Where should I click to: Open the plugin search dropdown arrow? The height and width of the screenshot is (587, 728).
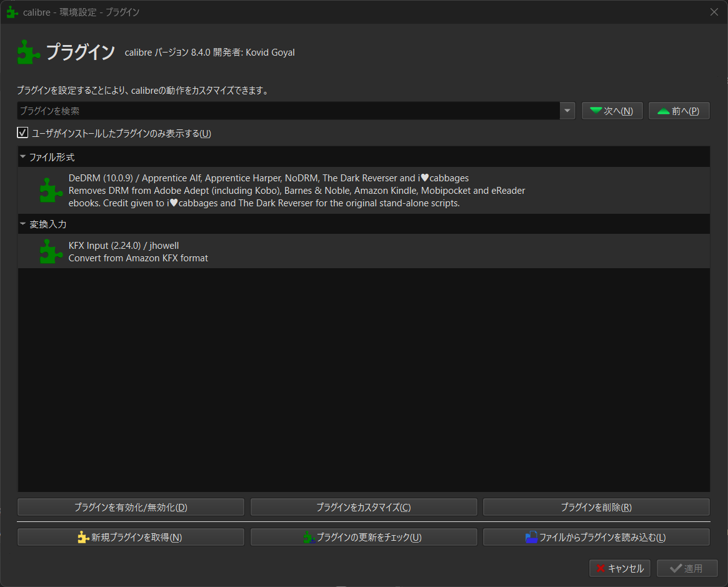(567, 110)
